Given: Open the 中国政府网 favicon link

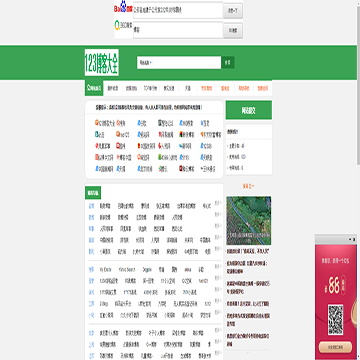Looking at the screenshot, I should pos(146,146).
